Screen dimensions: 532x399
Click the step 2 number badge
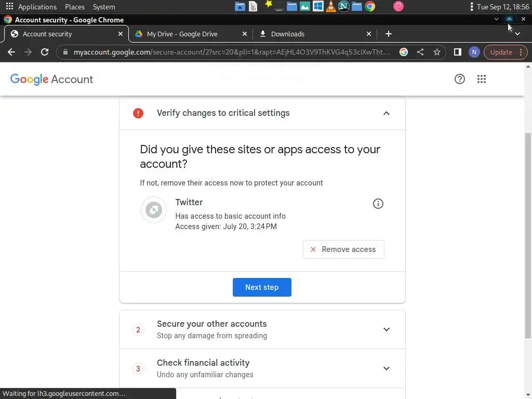click(138, 329)
